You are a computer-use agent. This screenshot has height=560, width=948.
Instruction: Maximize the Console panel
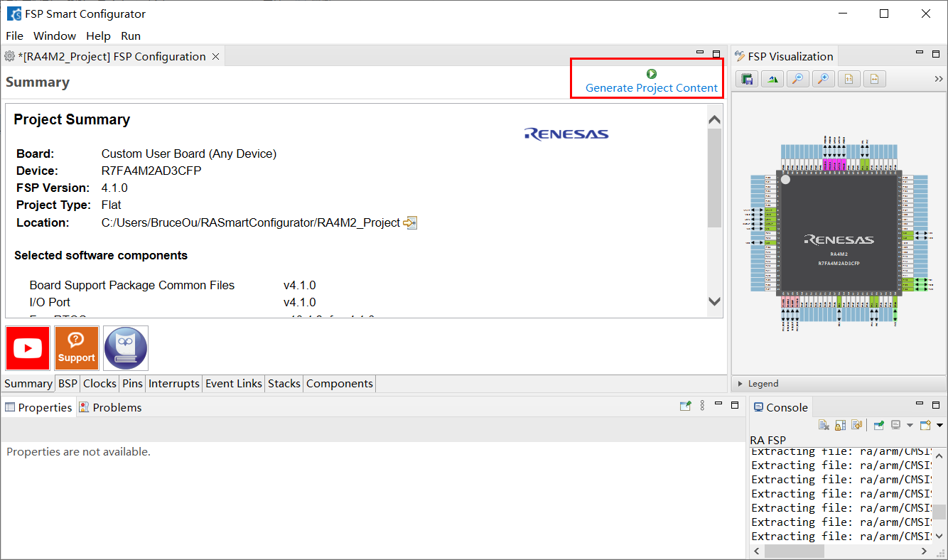(936, 405)
